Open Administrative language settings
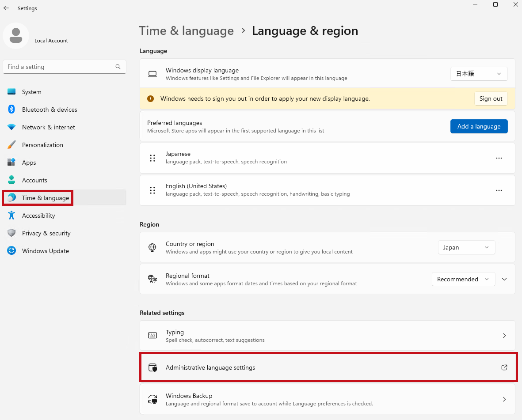The image size is (522, 420). (x=327, y=367)
